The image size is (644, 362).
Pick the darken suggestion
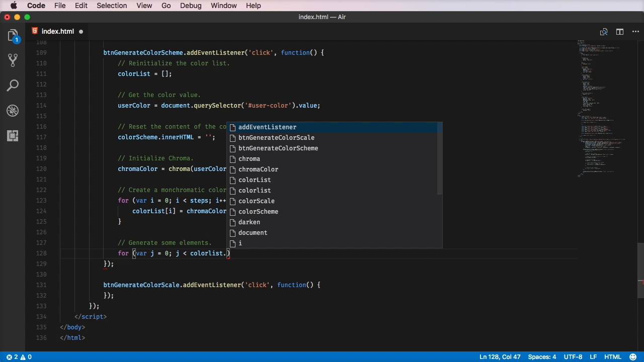(x=334, y=222)
